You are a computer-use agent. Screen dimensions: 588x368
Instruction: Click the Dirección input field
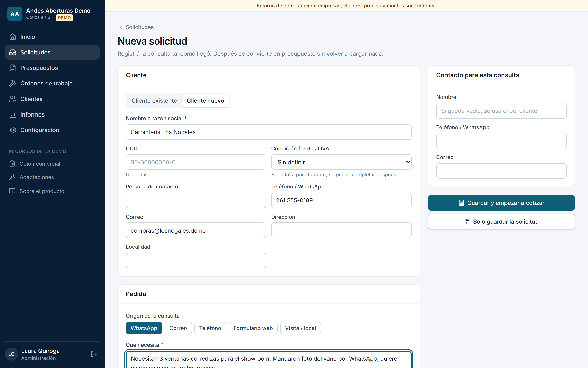341,230
